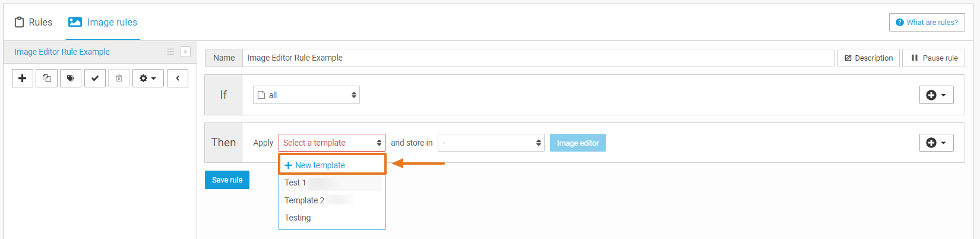Expand the 'and store in' dropdown

tap(491, 143)
